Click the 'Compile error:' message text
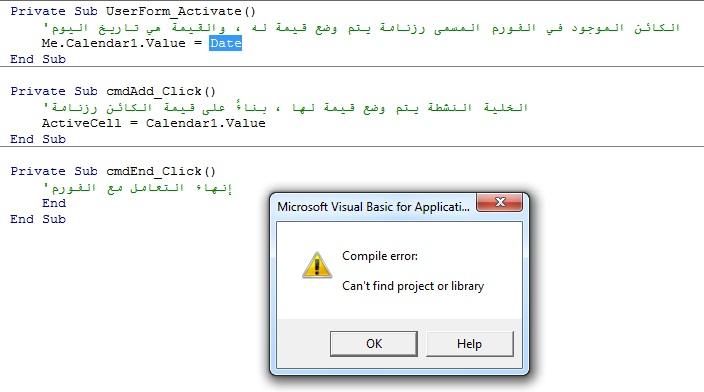The width and height of the screenshot is (704, 392). [380, 256]
